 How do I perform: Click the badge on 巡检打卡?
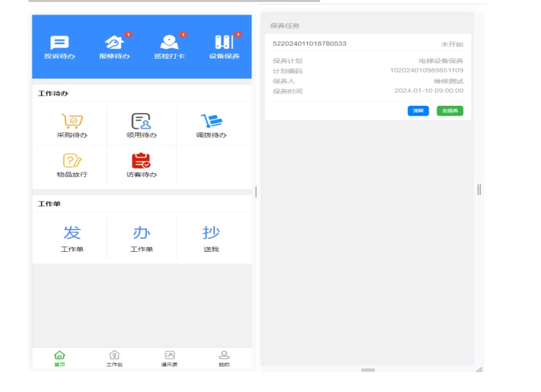183,34
